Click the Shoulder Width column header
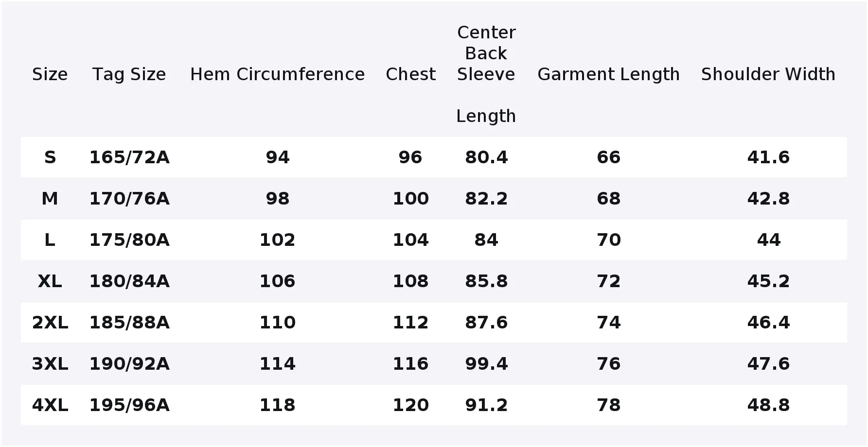The height and width of the screenshot is (447, 868). pos(768,74)
